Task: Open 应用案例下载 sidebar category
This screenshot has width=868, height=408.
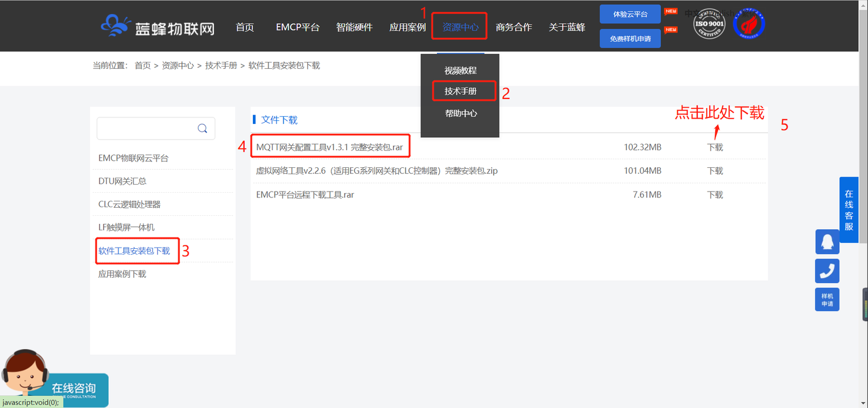Action: pos(122,274)
